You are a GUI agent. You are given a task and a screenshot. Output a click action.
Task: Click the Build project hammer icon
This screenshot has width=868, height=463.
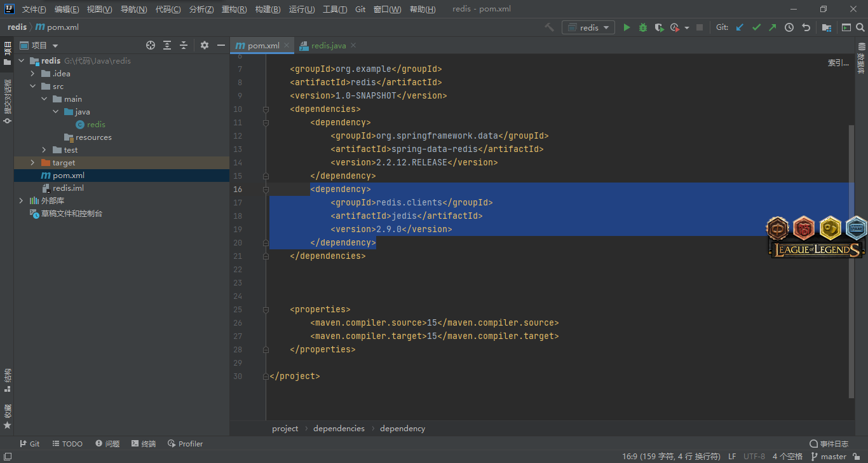pos(550,27)
